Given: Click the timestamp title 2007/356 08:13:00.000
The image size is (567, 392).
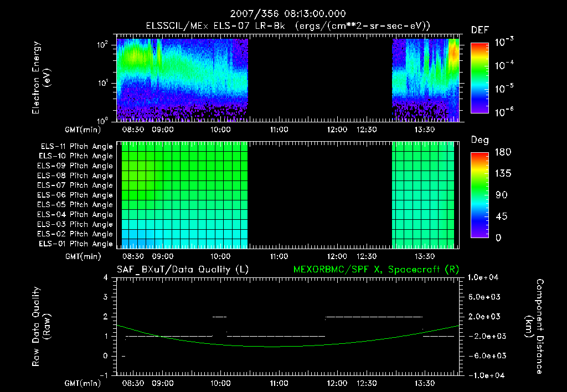Looking at the screenshot, I should pyautogui.click(x=288, y=14).
